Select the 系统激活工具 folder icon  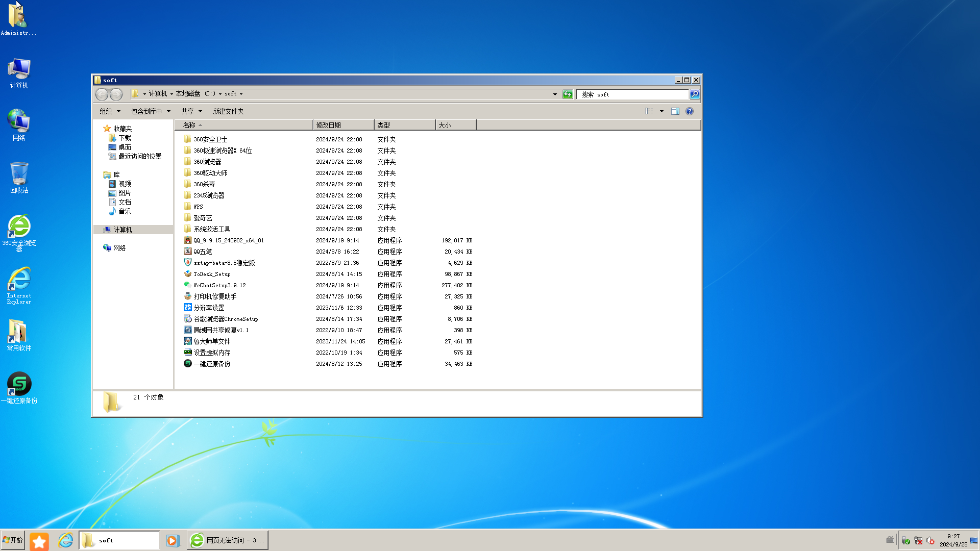[188, 229]
